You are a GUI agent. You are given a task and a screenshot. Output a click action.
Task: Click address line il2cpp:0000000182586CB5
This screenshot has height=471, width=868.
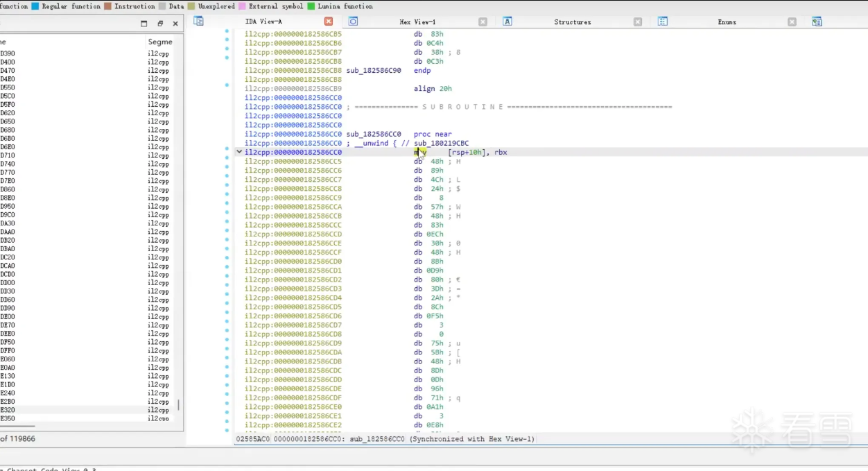pyautogui.click(x=293, y=34)
